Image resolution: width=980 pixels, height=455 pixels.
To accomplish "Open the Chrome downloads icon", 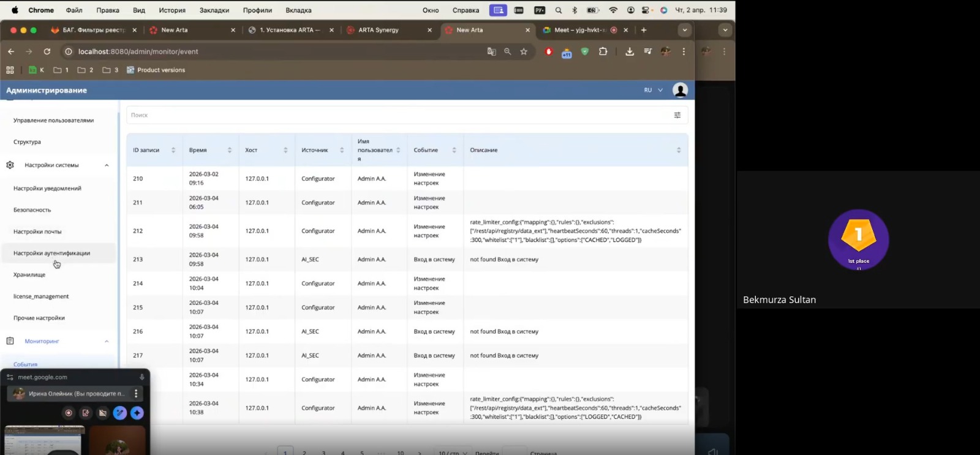I will tap(629, 51).
